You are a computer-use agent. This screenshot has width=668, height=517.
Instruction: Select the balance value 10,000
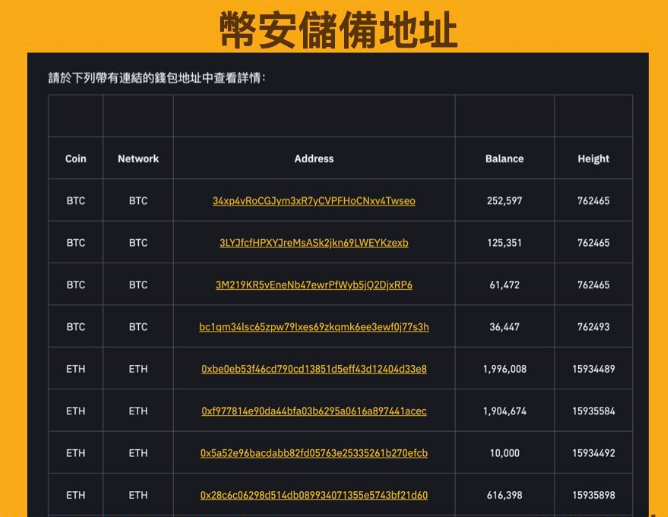504,453
